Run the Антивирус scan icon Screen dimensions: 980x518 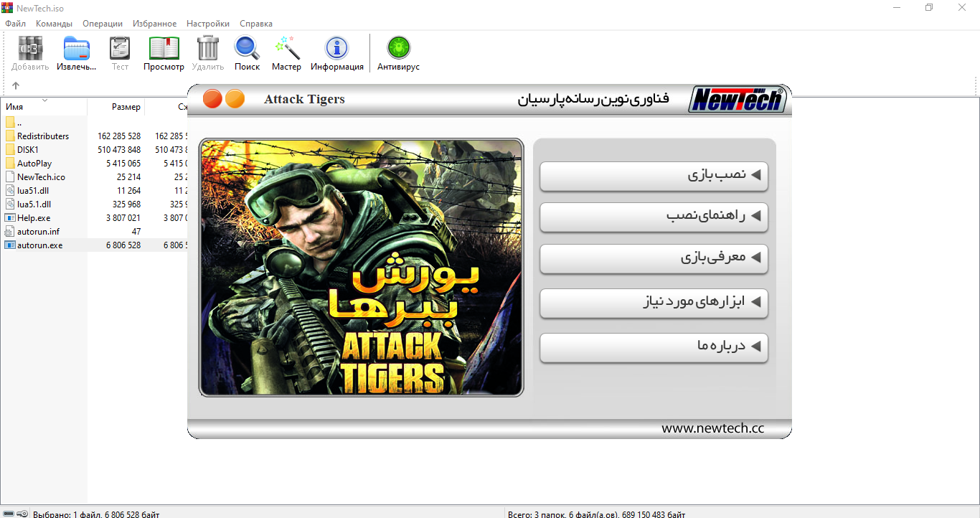[x=398, y=49]
